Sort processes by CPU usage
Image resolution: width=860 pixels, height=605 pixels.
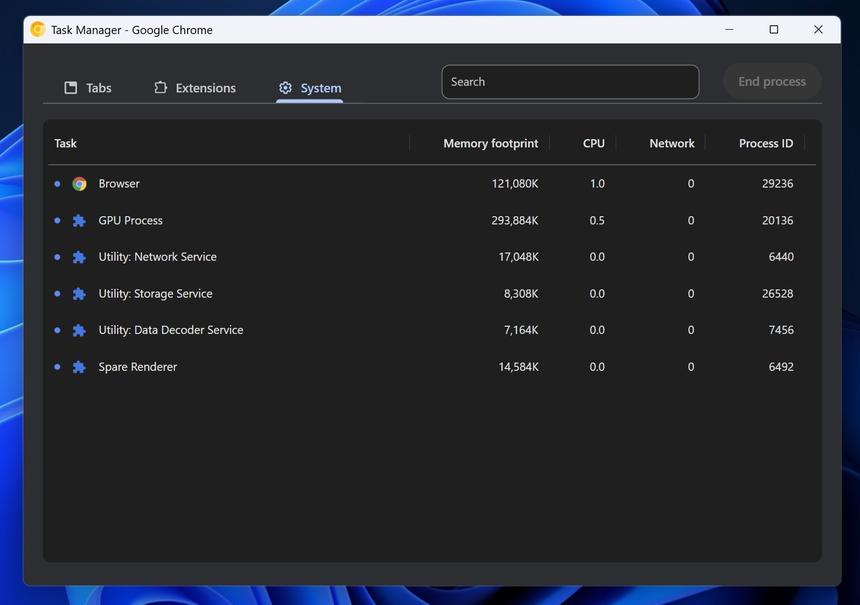[592, 143]
